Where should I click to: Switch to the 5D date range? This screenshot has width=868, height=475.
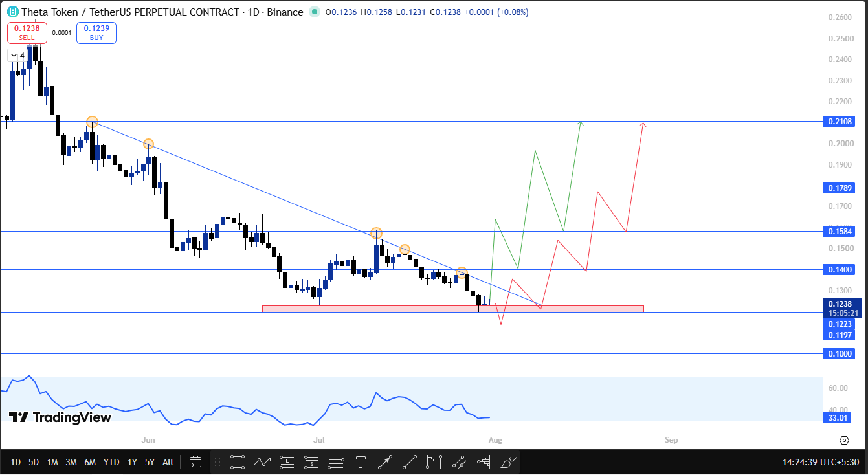click(34, 462)
